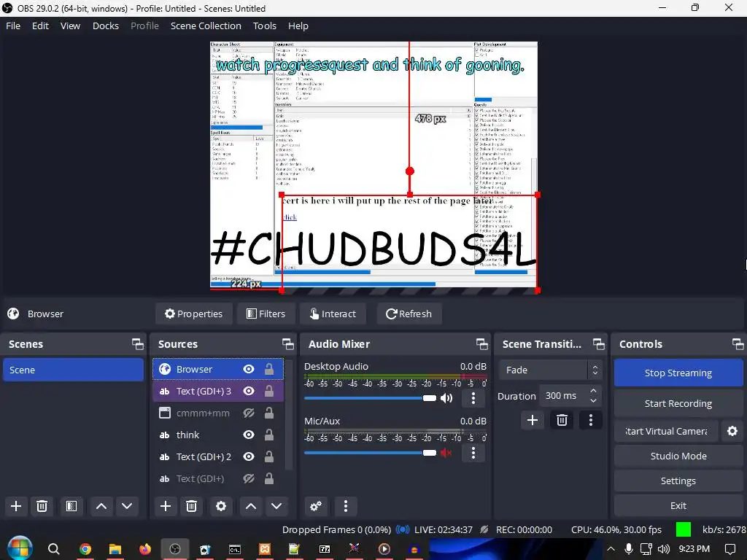This screenshot has height=560, width=747.
Task: Open Properties for Browser source
Action: [194, 314]
